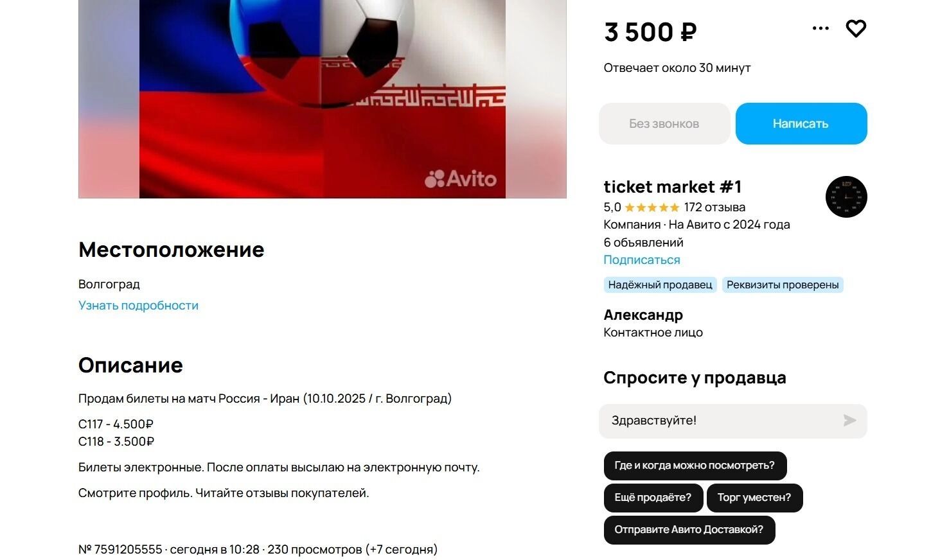940x560 pixels.
Task: Open the Узнать подробности location link
Action: click(x=138, y=306)
